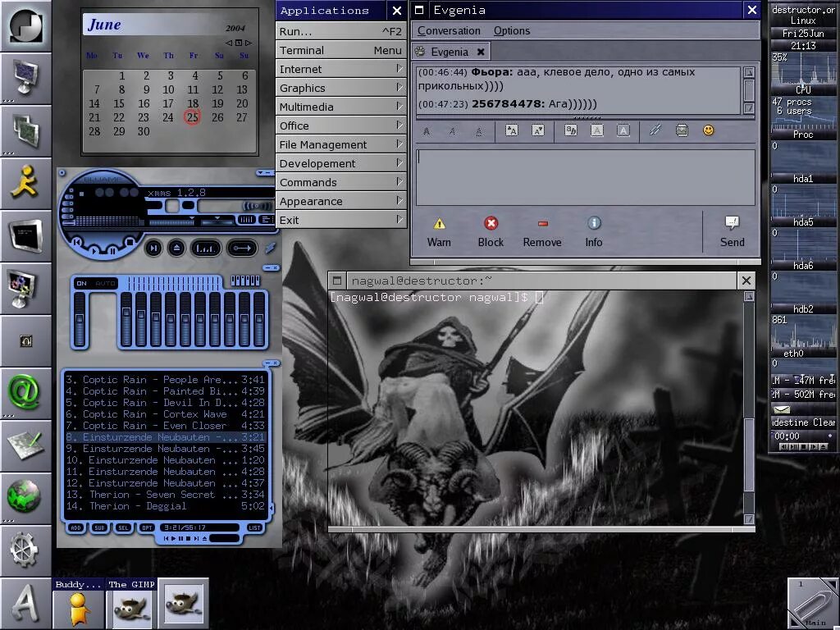Click the font face selection icon
Screen dimensions: 840x630
click(571, 130)
